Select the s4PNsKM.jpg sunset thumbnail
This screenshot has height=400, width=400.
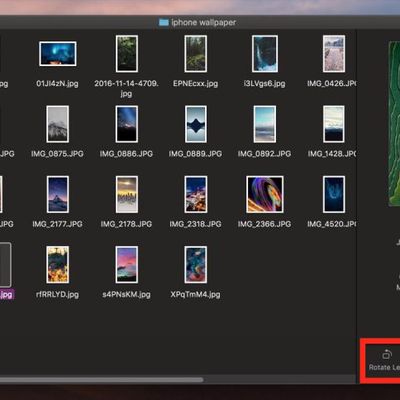pos(127,265)
